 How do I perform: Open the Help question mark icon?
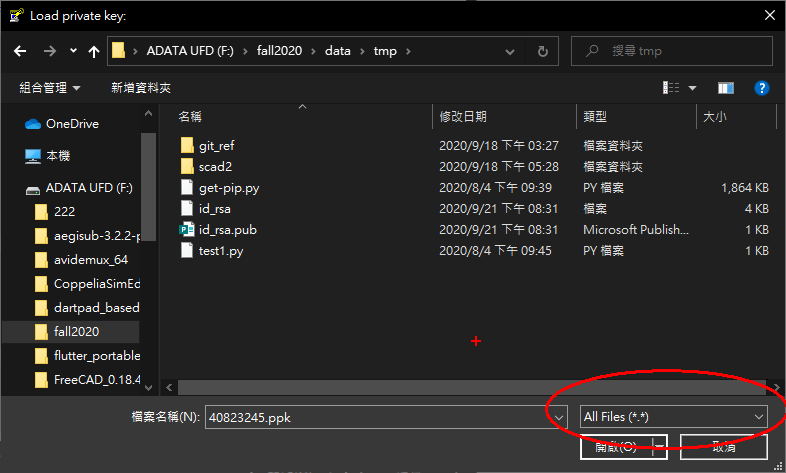[761, 88]
